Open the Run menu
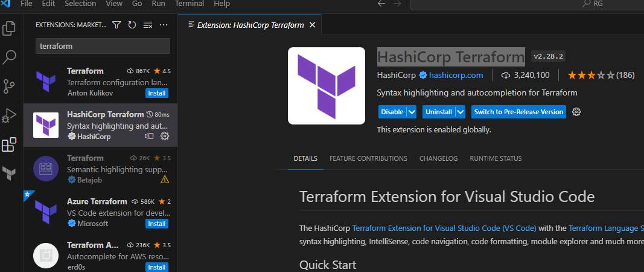Viewport: 644px width, 272px height. pyautogui.click(x=159, y=4)
